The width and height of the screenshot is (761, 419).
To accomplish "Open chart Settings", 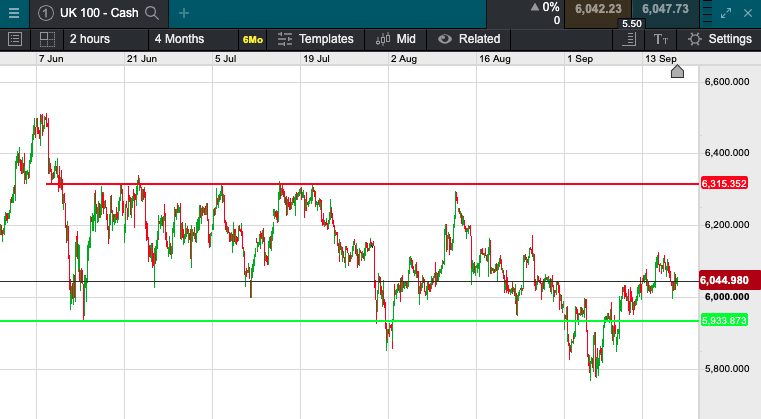I will pos(719,39).
